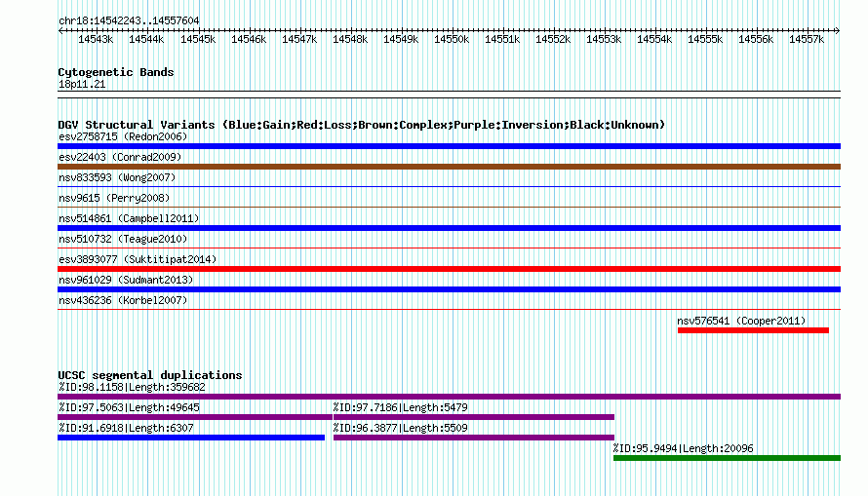
Task: Open the nsv510732 (Teague2010) variant label
Action: (x=123, y=239)
